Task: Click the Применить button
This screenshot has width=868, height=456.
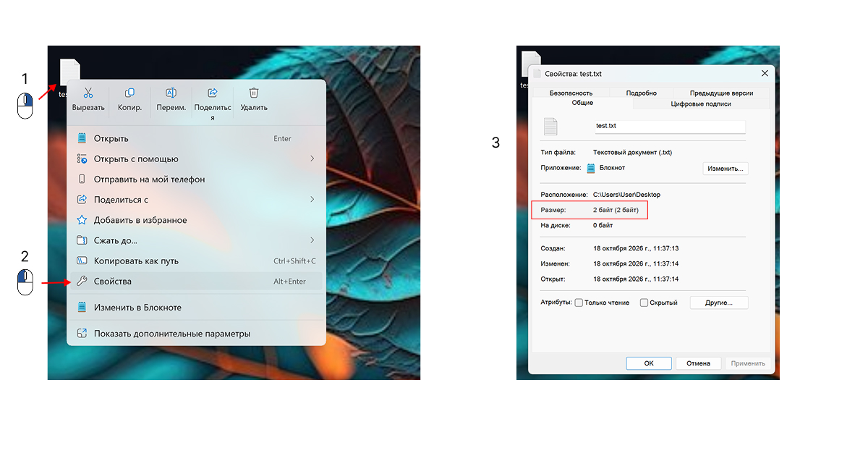Action: [748, 363]
